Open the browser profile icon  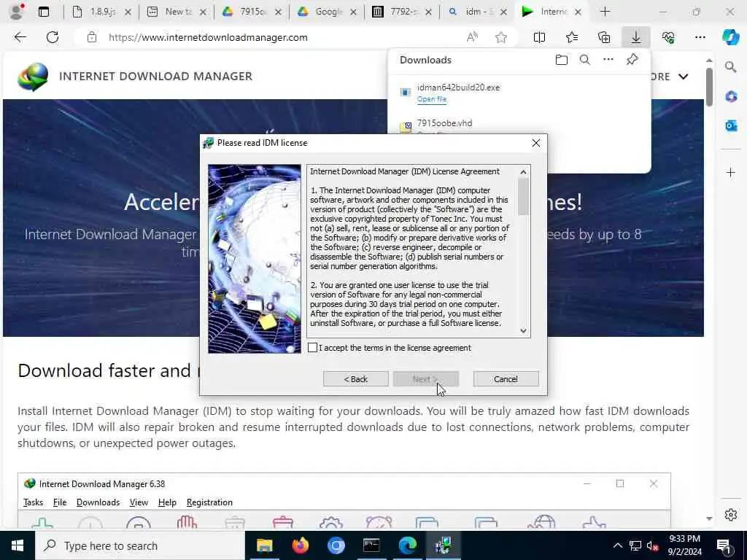click(x=17, y=12)
